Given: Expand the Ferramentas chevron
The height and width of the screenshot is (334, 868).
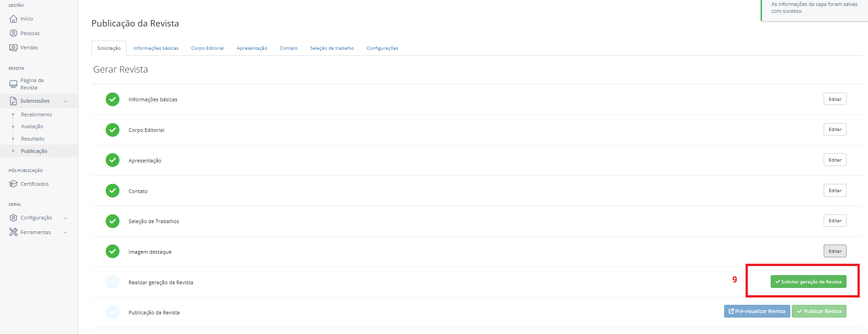Looking at the screenshot, I should coord(65,233).
